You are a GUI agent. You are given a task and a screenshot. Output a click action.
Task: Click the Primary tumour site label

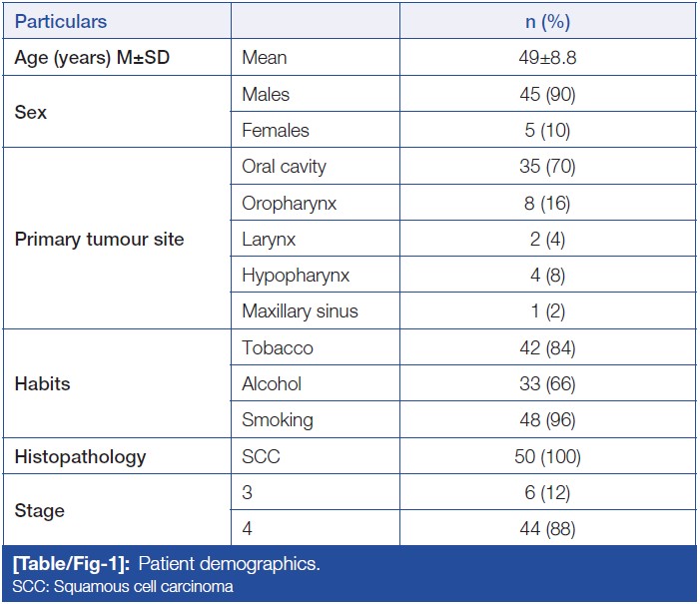[99, 240]
